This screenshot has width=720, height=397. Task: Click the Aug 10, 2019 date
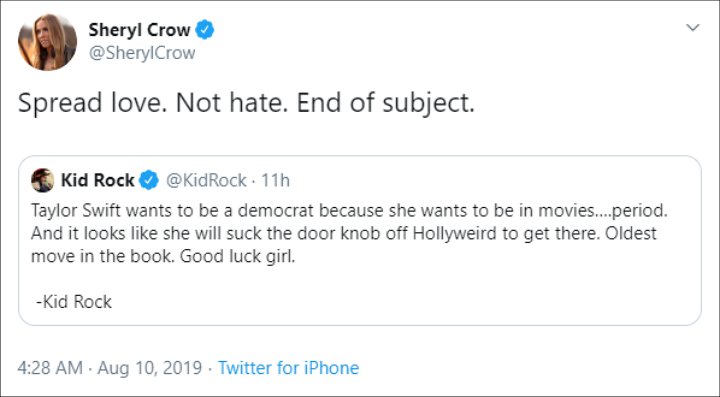click(x=150, y=368)
